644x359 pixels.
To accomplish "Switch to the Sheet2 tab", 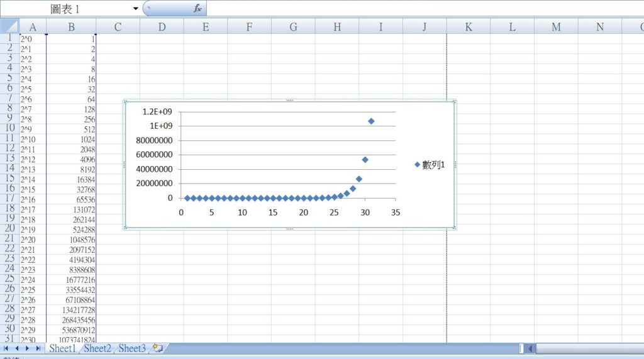I will 97,348.
